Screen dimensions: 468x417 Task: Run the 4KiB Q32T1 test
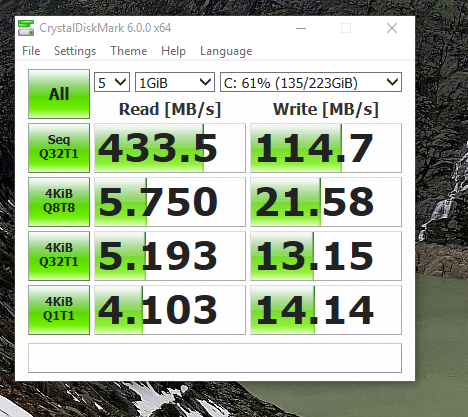point(59,256)
